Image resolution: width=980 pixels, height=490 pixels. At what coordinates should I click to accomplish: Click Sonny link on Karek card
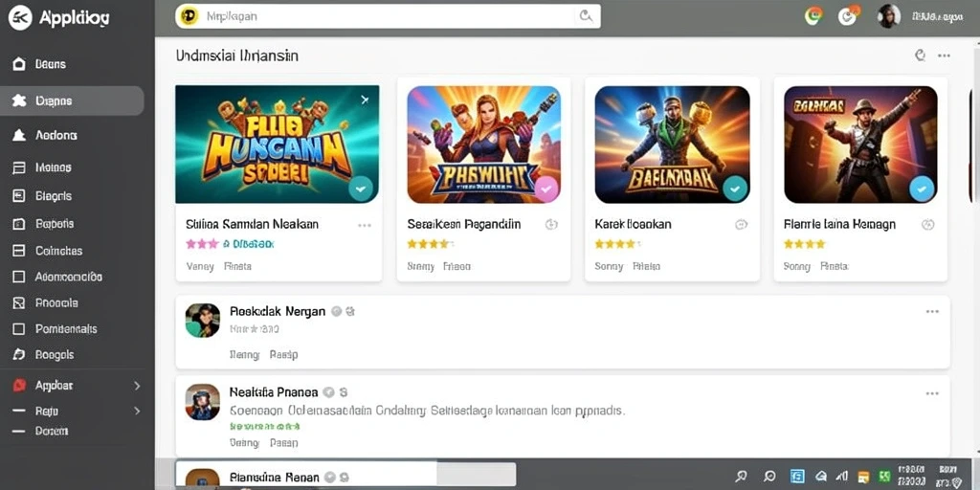coord(609,266)
